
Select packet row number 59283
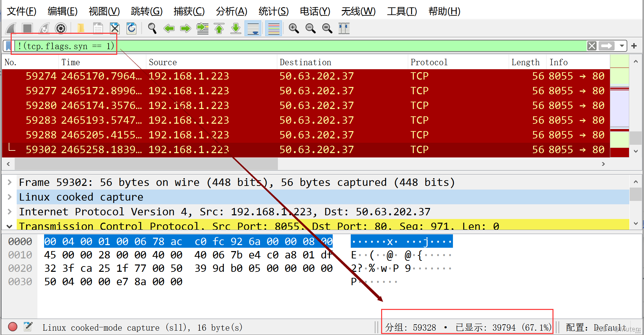click(306, 120)
